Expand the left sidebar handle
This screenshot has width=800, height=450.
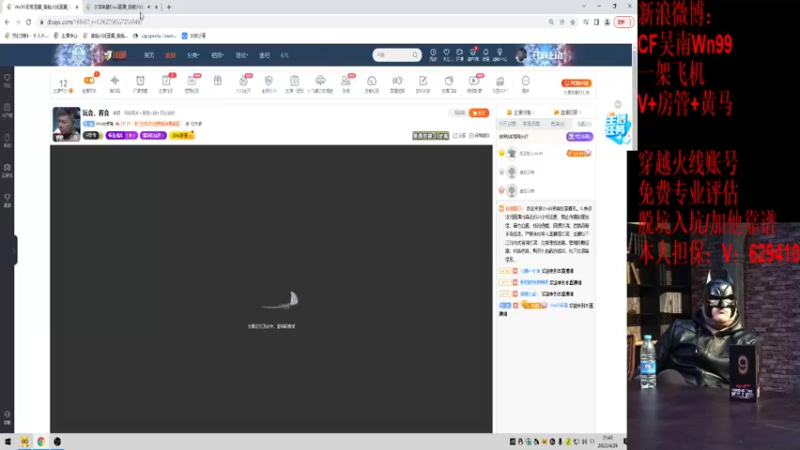pyautogui.click(x=14, y=250)
